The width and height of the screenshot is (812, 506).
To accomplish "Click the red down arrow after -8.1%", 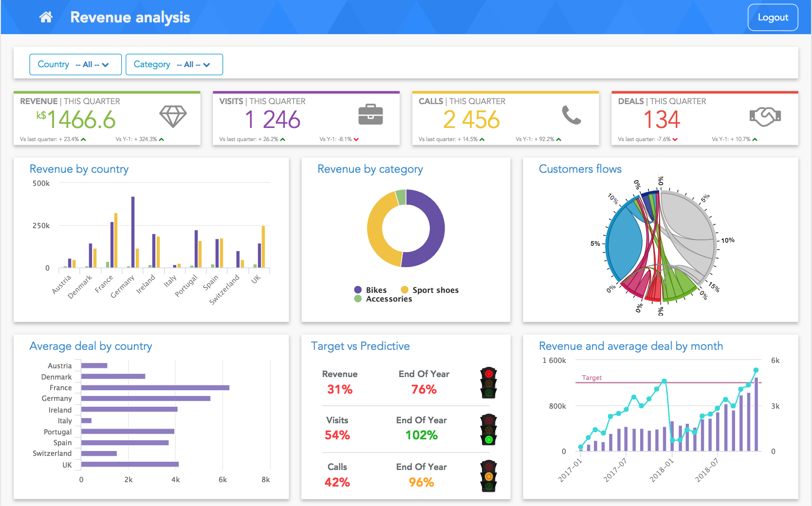I will click(x=356, y=139).
